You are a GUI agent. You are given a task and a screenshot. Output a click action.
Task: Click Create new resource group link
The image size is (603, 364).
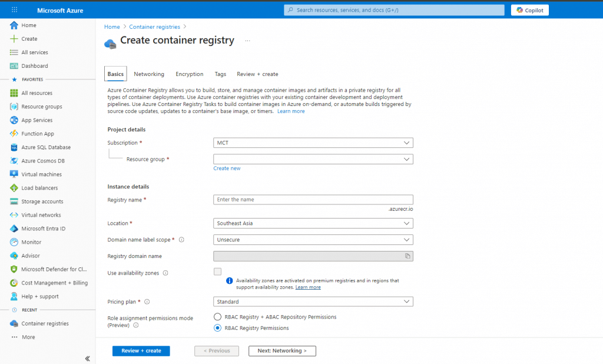(227, 168)
